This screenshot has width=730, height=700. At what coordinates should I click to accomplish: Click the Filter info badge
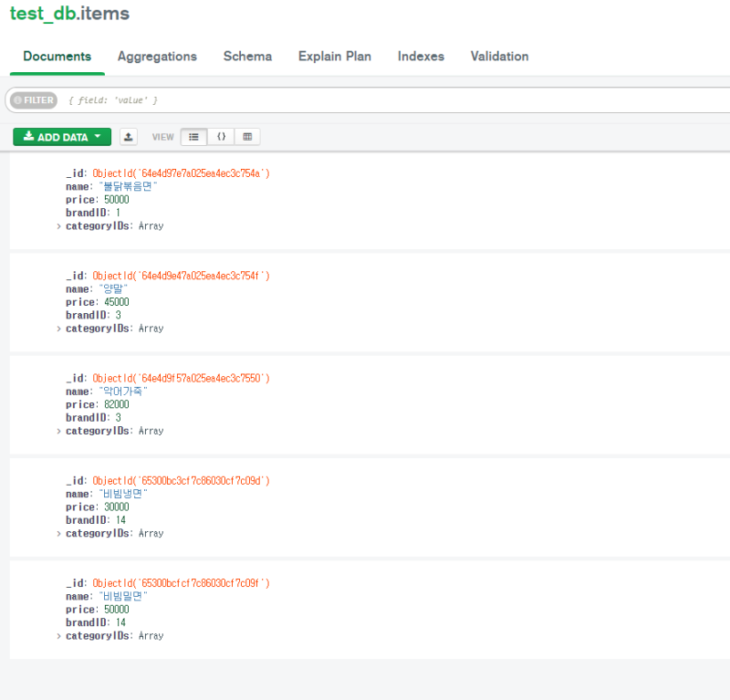pyautogui.click(x=34, y=100)
